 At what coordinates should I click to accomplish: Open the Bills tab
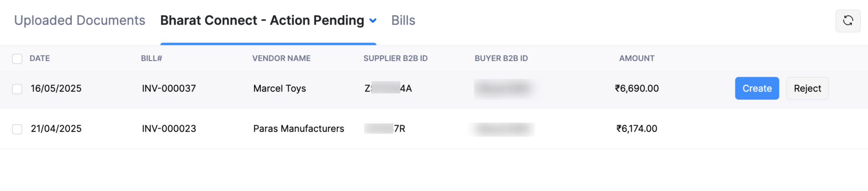(403, 20)
